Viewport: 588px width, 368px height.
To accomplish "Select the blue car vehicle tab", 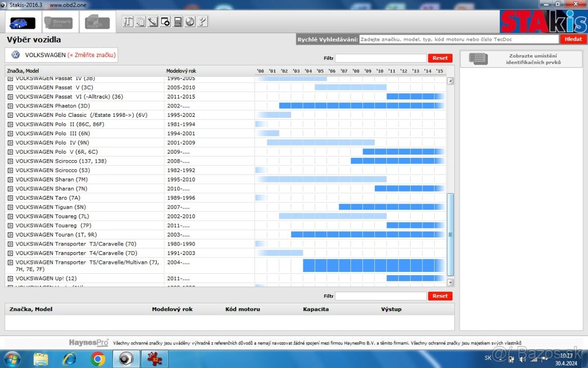I will (22, 23).
